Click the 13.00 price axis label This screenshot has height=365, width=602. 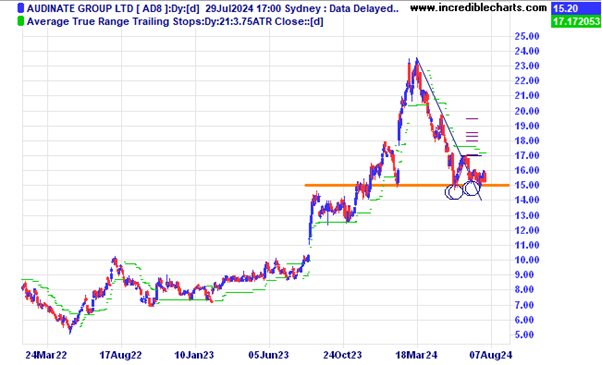pyautogui.click(x=527, y=215)
